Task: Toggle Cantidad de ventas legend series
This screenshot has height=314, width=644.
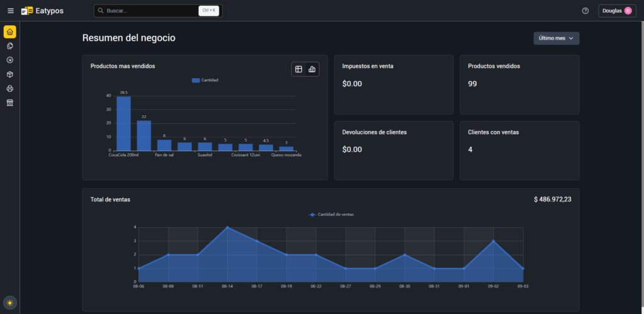Action: coord(331,215)
